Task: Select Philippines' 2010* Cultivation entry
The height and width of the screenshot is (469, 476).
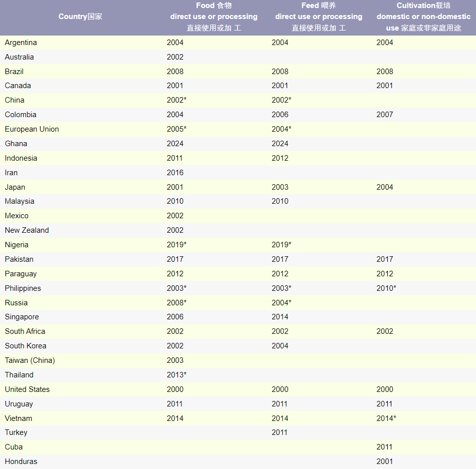Action: pyautogui.click(x=386, y=288)
